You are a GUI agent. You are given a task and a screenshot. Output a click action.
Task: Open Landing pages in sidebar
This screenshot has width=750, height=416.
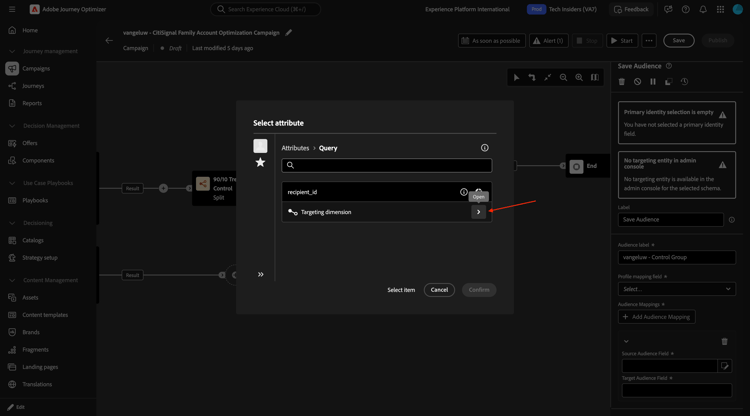(40, 367)
